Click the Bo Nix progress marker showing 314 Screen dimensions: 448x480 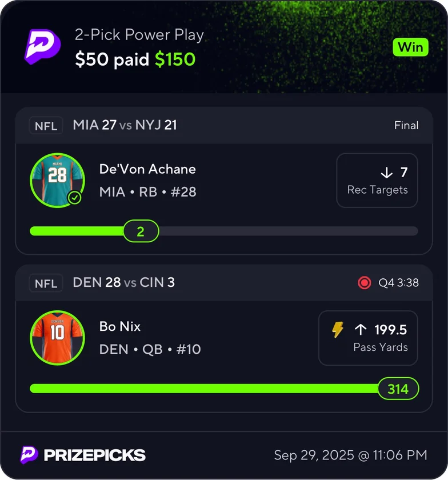coord(398,389)
